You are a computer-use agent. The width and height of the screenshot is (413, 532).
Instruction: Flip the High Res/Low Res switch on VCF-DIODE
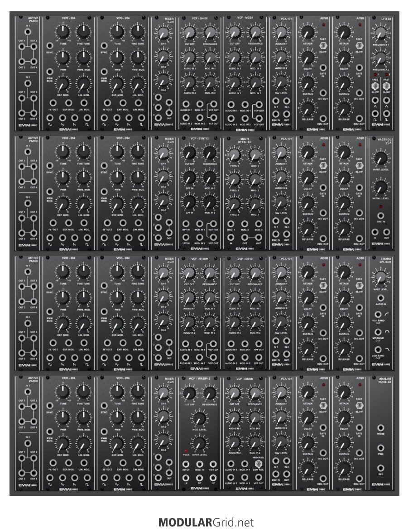click(259, 464)
